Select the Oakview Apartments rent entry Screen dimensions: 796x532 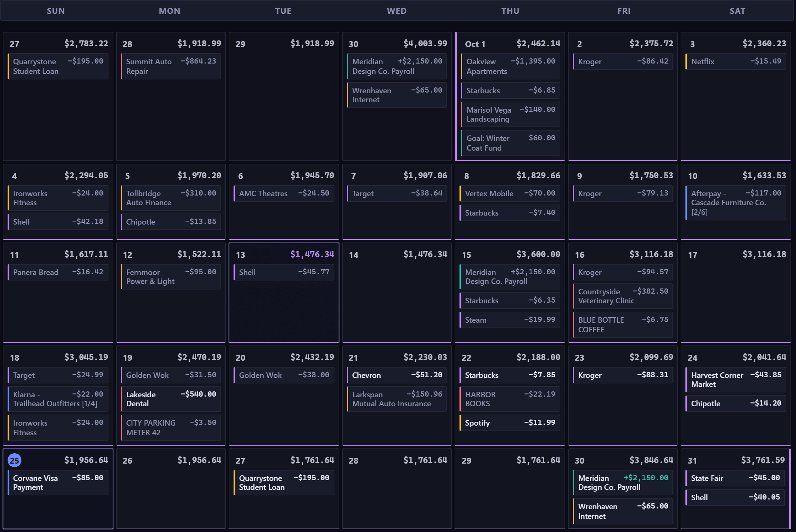(x=511, y=66)
